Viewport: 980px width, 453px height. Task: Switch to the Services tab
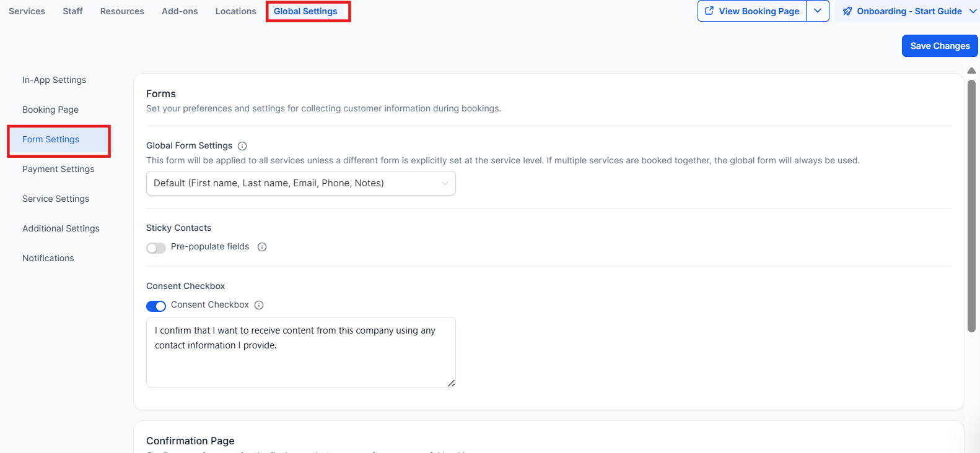point(27,11)
